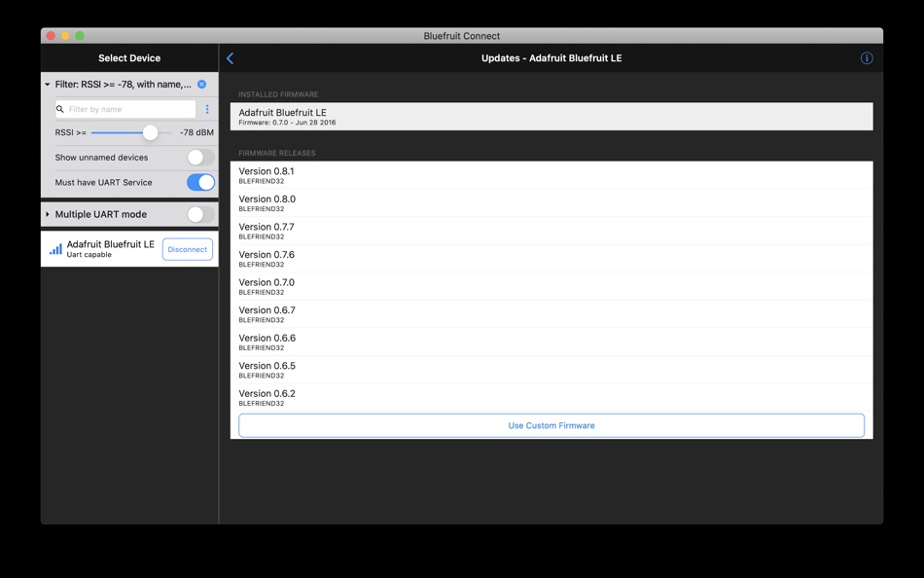The width and height of the screenshot is (924, 578).
Task: Select firmware Version 0.8.1
Action: pyautogui.click(x=551, y=175)
